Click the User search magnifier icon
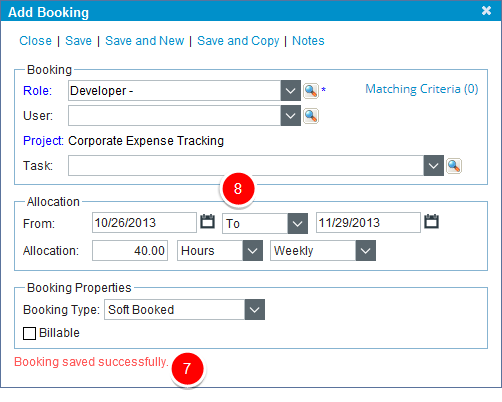This screenshot has height=402, width=502. coord(311,116)
